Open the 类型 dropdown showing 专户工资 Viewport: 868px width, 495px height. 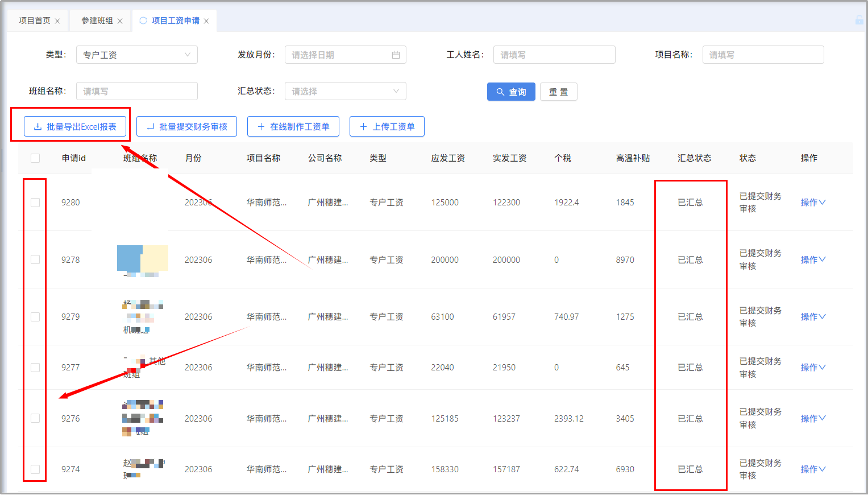136,55
